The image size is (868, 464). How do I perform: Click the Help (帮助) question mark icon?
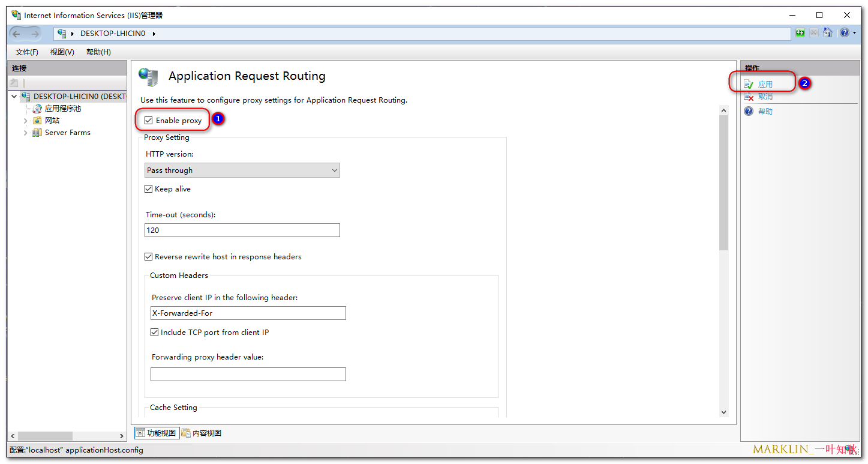(x=749, y=111)
